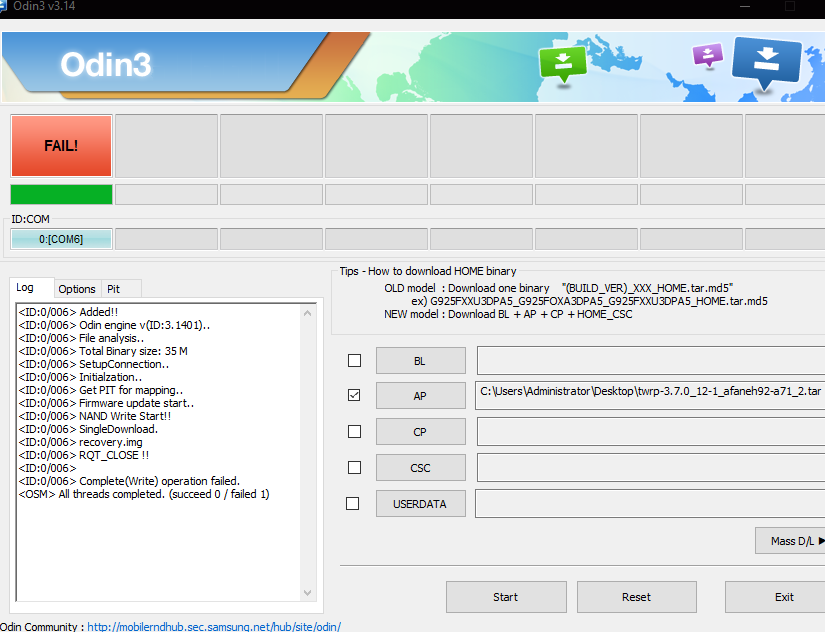Click the USERDATA file path field

650,504
